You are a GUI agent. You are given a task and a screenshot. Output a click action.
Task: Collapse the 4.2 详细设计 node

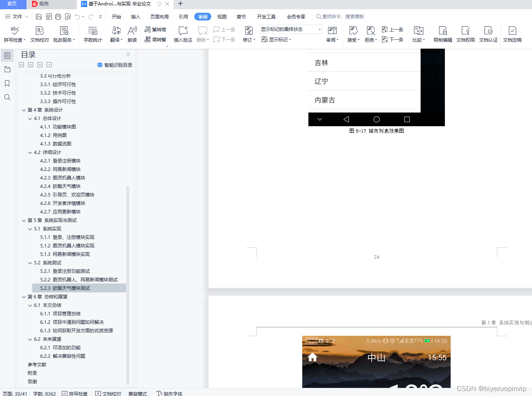point(30,152)
